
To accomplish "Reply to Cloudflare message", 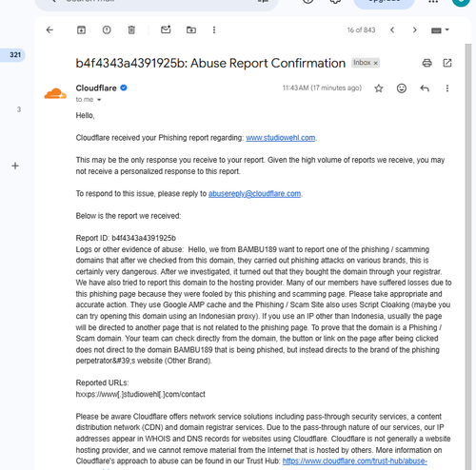I will 425,88.
